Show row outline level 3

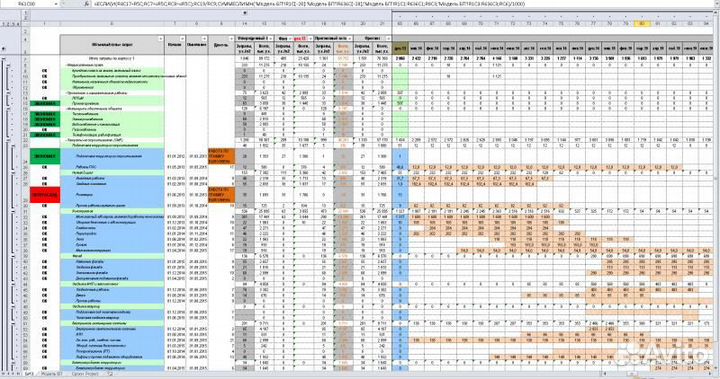[12, 24]
